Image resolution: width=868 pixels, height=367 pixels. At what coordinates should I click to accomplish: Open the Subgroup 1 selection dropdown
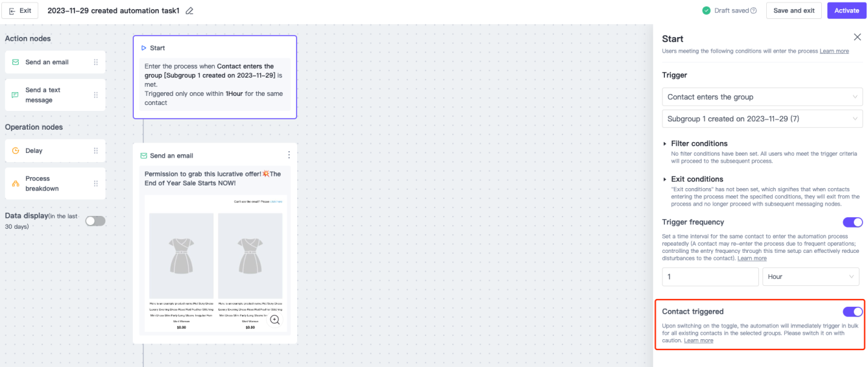click(x=762, y=119)
